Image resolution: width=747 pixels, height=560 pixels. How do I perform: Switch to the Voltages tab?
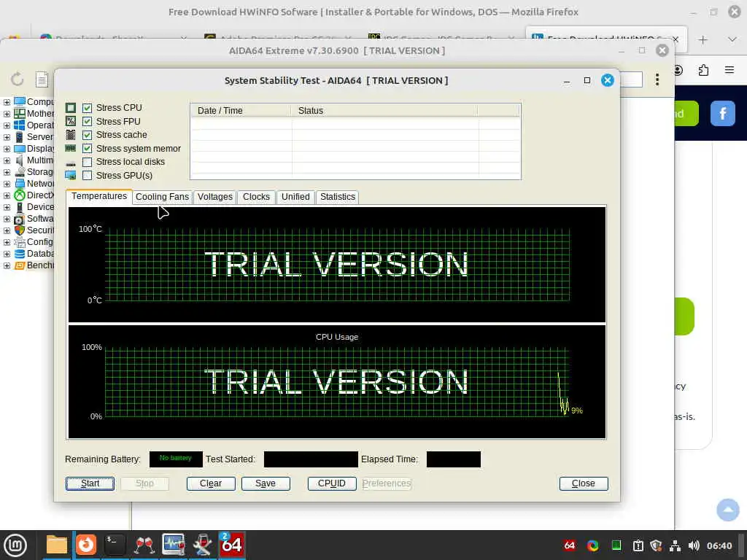click(215, 197)
